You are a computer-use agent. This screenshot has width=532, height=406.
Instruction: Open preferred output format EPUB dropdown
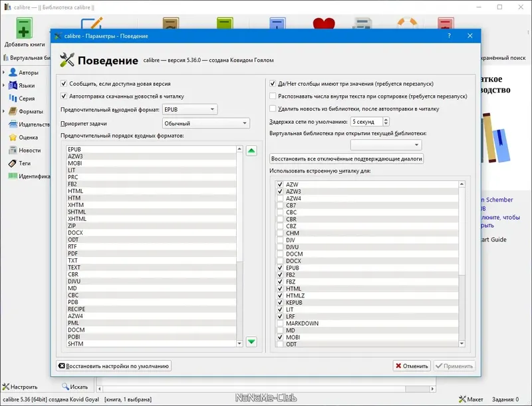click(x=190, y=109)
